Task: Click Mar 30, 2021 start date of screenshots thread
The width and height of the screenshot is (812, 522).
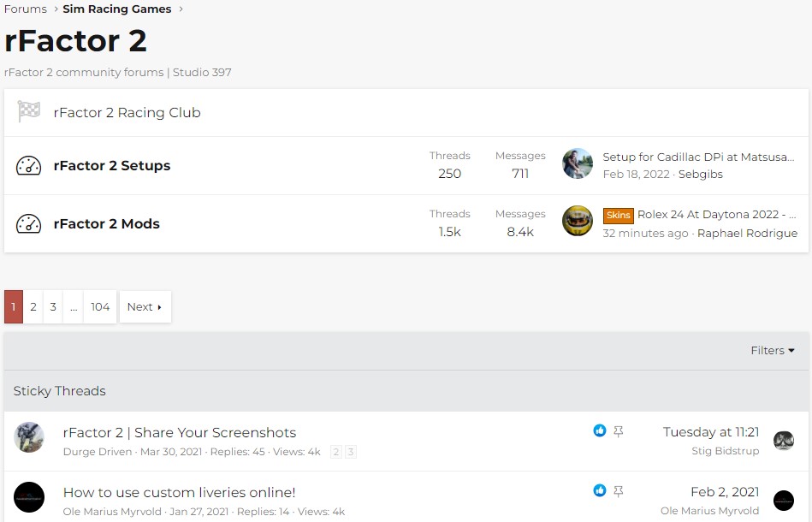Action: point(171,452)
